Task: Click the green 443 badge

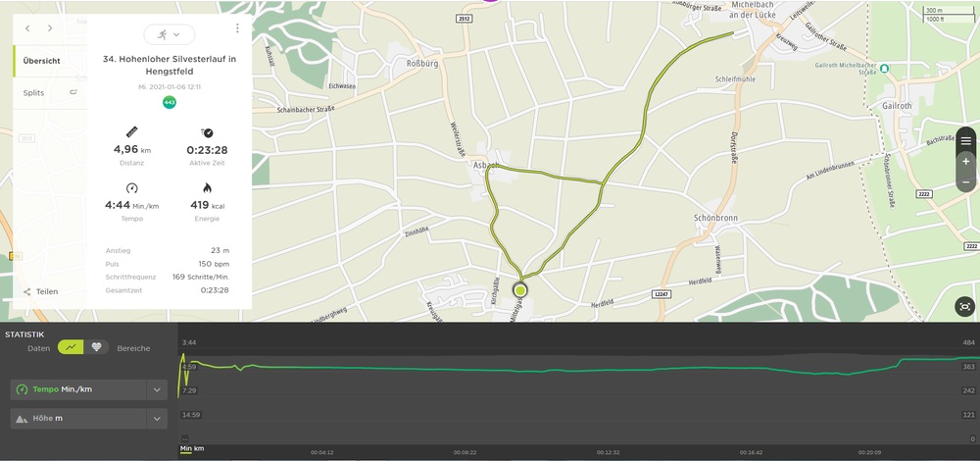Action: tap(170, 102)
